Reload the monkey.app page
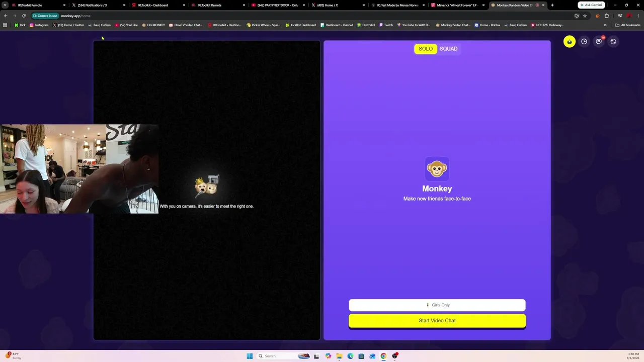 coord(24,16)
